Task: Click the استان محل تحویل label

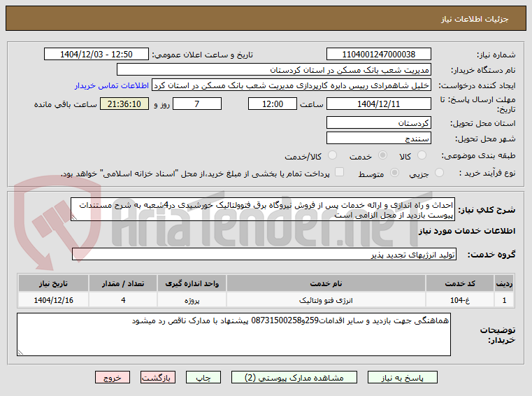Action: [x=483, y=123]
